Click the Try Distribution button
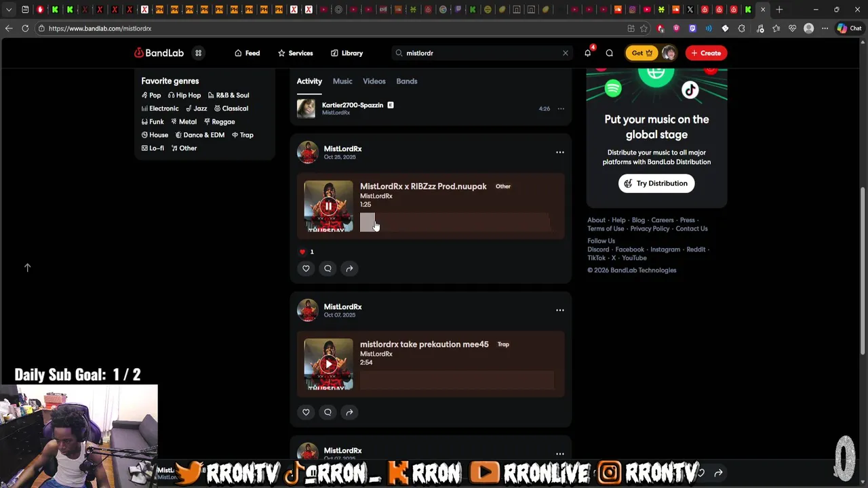Viewport: 868px width, 488px height. click(656, 184)
